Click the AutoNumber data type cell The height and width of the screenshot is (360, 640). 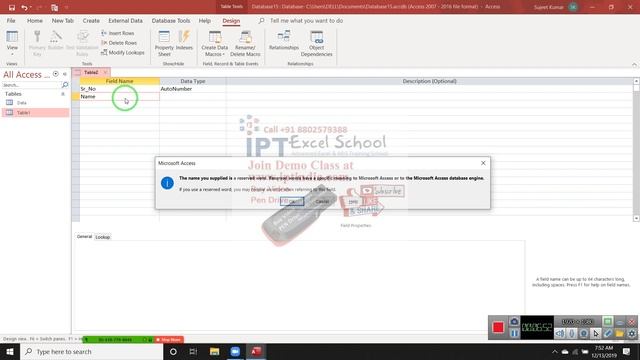(193, 89)
